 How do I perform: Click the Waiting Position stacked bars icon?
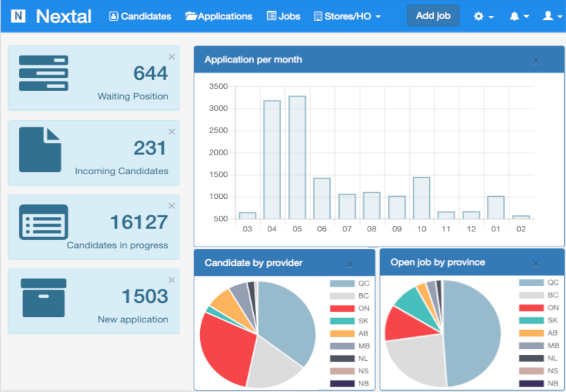pos(44,73)
